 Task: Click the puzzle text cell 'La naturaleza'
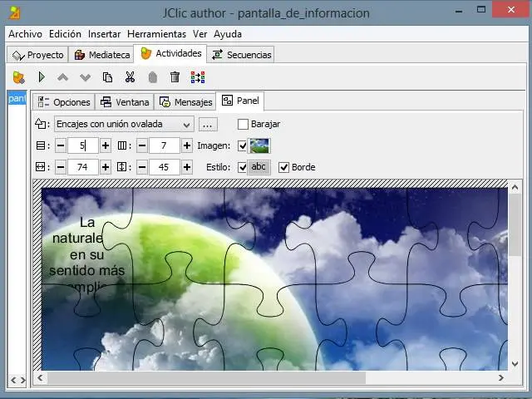coord(86,238)
